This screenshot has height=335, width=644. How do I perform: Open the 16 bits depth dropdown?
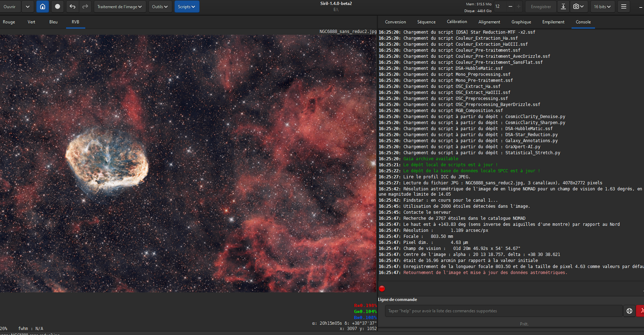[603, 6]
